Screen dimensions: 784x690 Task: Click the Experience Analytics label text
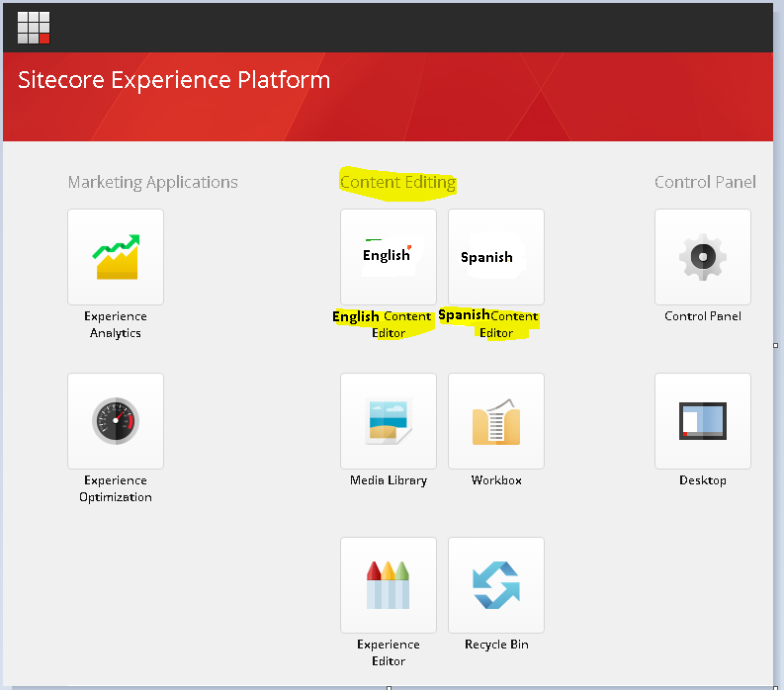(116, 324)
